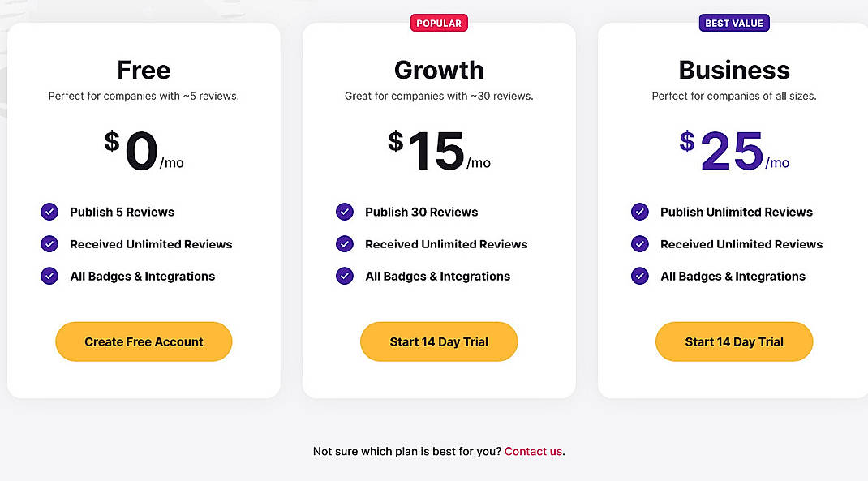Click the checkmark beside All Badges & Integrations on Growth plan
The width and height of the screenshot is (868, 481).
pyautogui.click(x=344, y=276)
